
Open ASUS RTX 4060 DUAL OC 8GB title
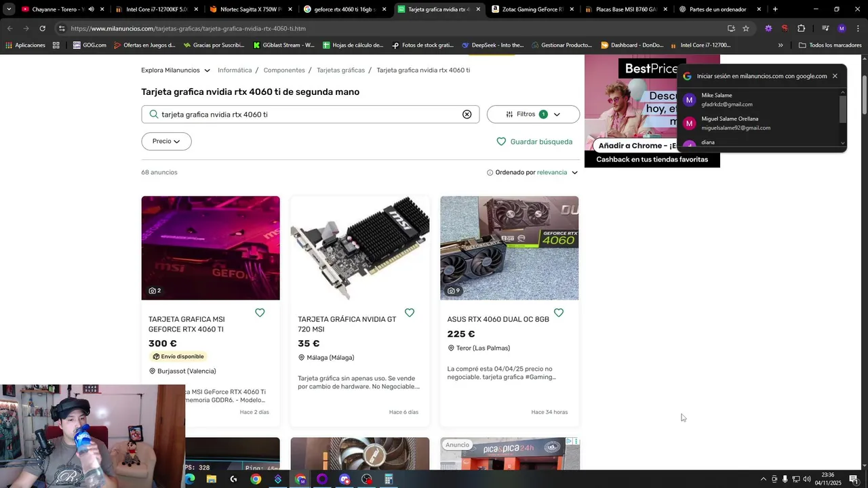coord(498,319)
